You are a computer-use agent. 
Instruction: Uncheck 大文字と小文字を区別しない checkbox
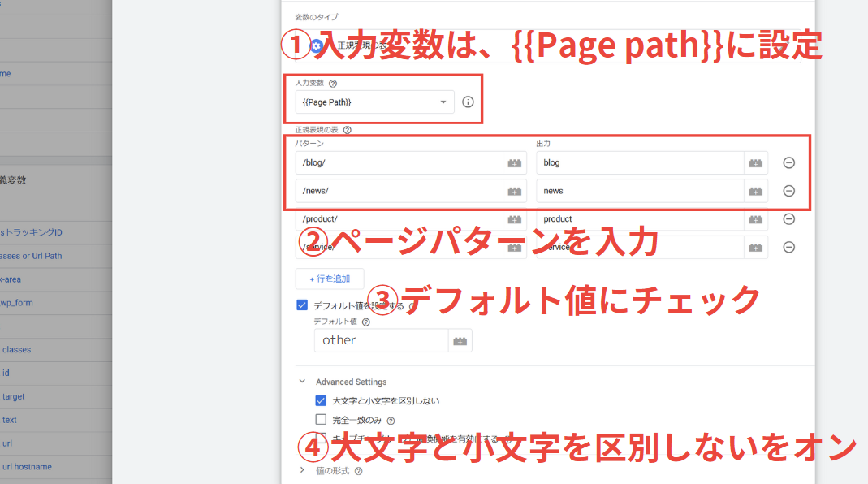click(321, 400)
